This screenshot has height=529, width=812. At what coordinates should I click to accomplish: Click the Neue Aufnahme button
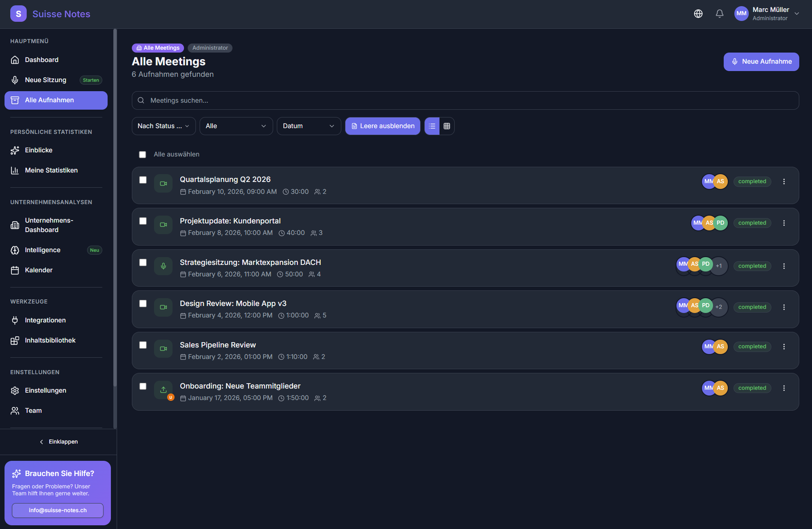coord(761,62)
